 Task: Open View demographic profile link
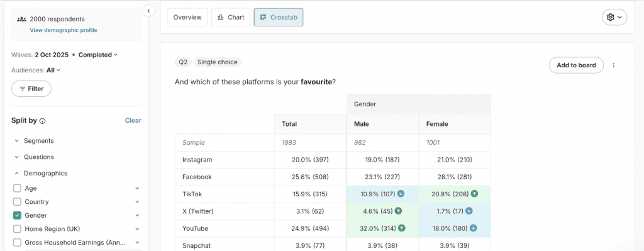(64, 30)
